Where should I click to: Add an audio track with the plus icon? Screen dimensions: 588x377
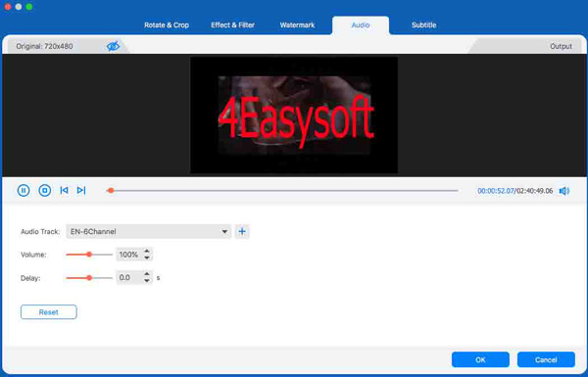tap(242, 232)
